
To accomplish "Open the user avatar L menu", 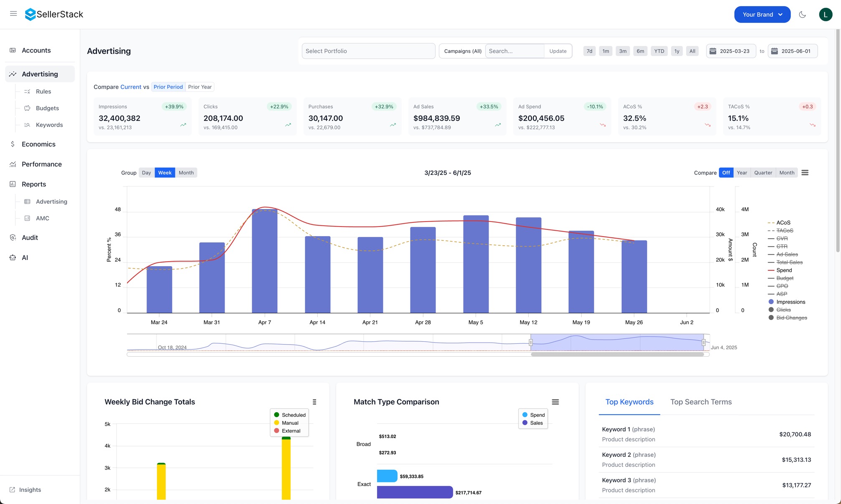I will pos(826,15).
